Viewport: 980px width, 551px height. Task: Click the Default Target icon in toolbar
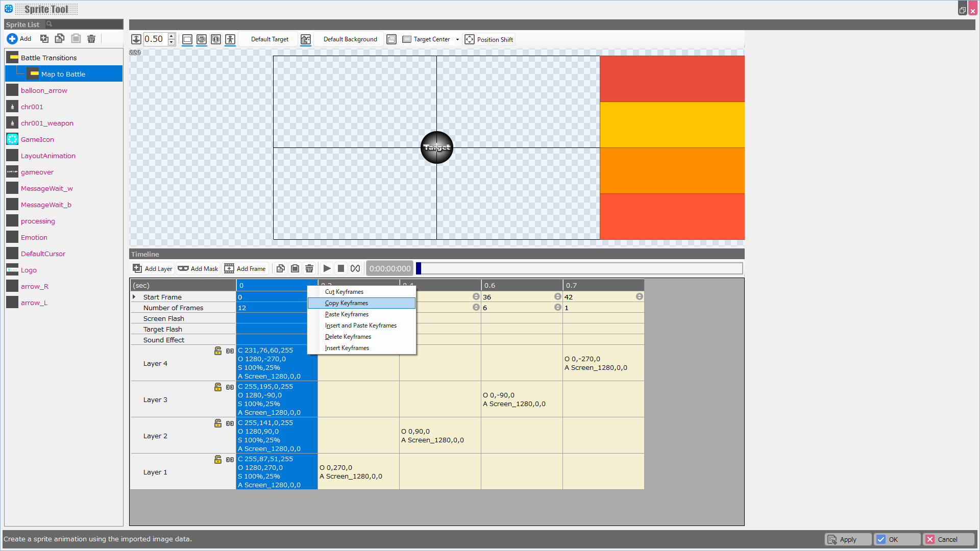pyautogui.click(x=306, y=39)
